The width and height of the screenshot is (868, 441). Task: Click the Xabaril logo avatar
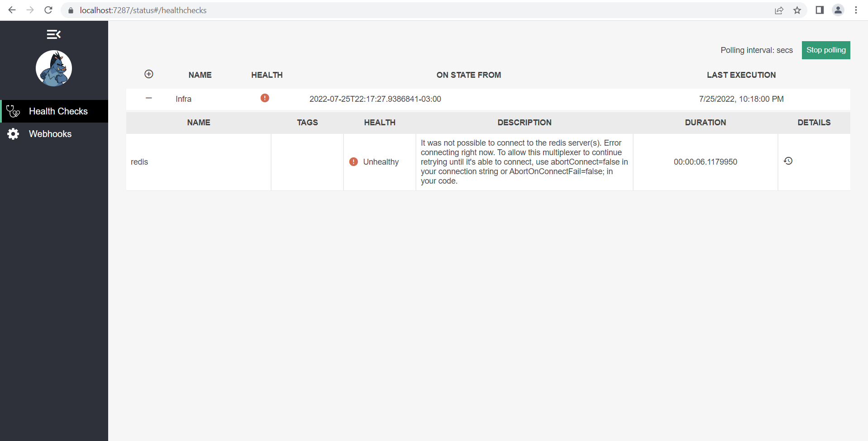tap(54, 68)
